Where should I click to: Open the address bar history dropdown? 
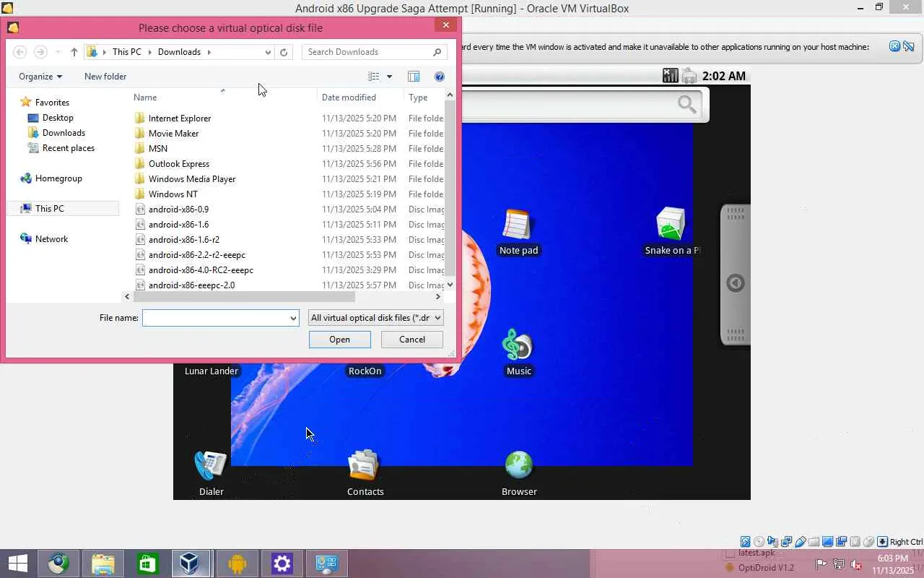click(x=268, y=52)
